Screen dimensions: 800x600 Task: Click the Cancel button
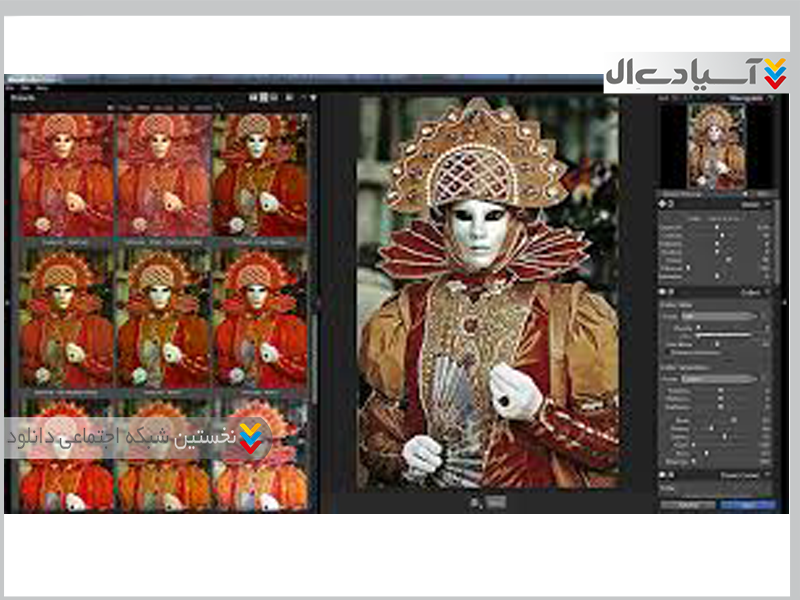pyautogui.click(x=687, y=506)
